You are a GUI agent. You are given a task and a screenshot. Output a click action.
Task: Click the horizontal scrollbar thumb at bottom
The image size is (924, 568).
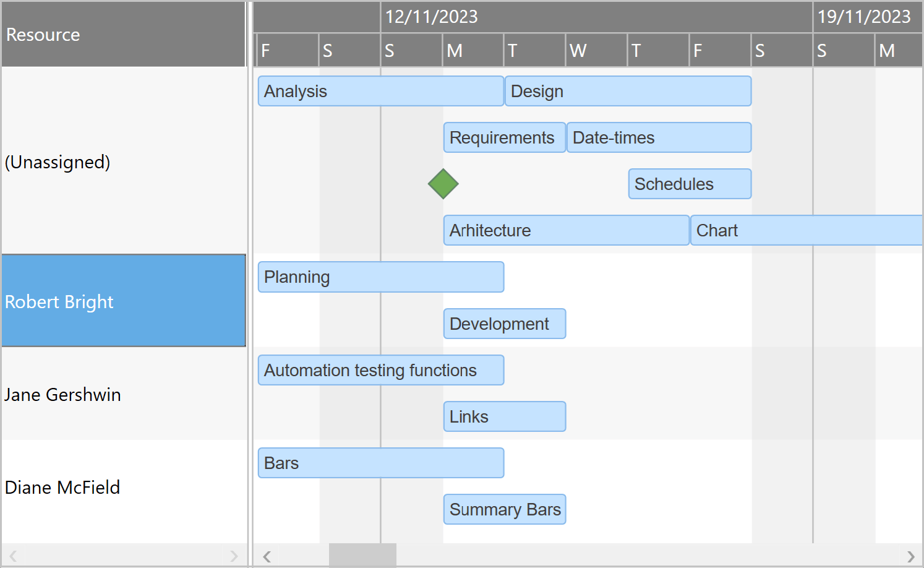[x=362, y=555]
